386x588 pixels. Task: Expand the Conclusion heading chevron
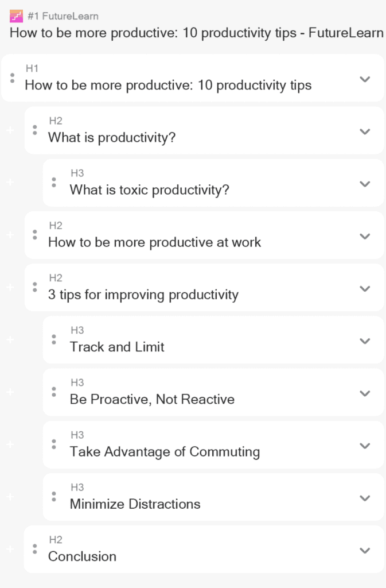365,551
